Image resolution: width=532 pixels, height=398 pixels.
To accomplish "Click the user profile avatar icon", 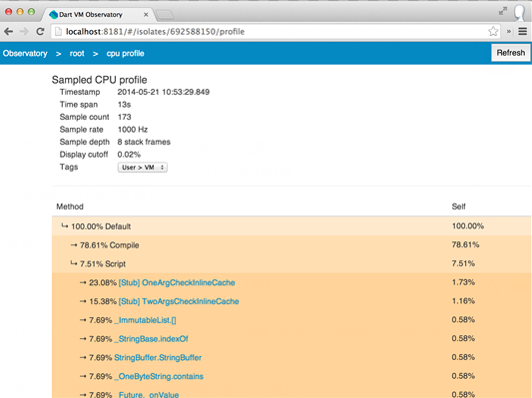I will pyautogui.click(x=519, y=13).
